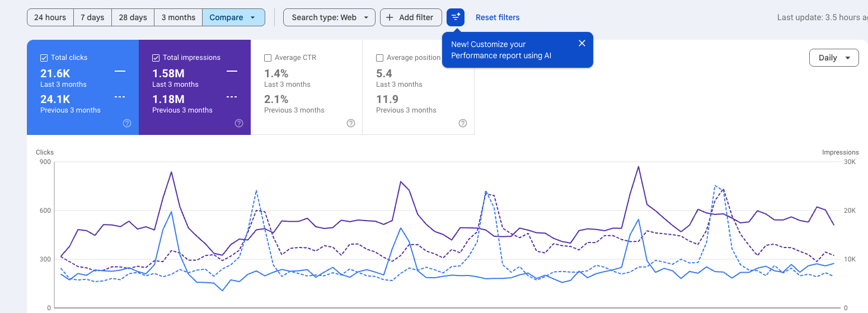Click the Impressions axis label

point(840,152)
